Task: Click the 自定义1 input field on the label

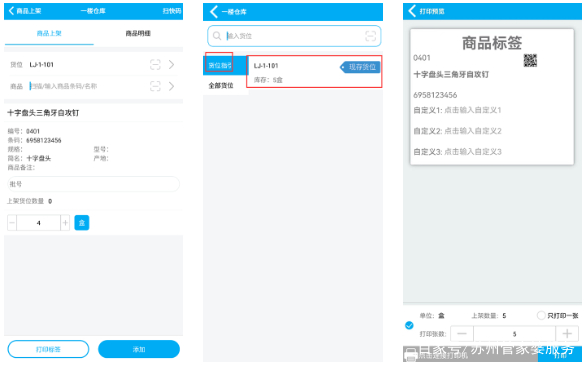Action: (473, 110)
